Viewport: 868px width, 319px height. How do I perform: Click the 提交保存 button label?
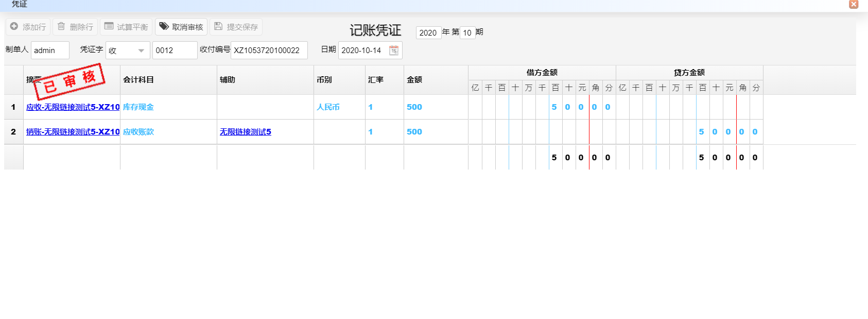242,27
